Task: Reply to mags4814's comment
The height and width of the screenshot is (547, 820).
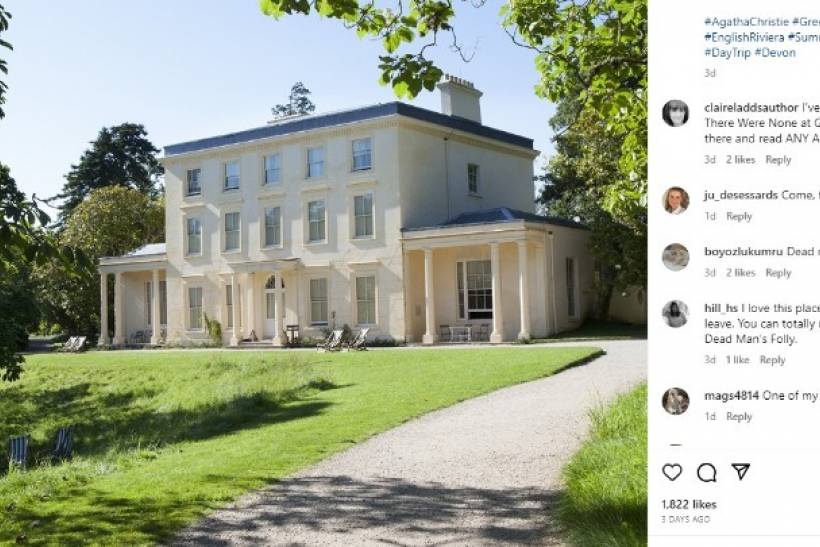Action: pyautogui.click(x=739, y=416)
